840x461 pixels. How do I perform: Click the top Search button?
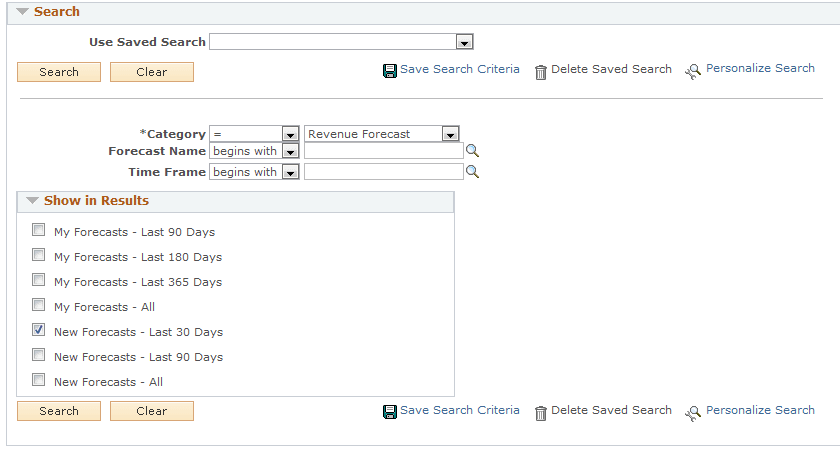[59, 72]
